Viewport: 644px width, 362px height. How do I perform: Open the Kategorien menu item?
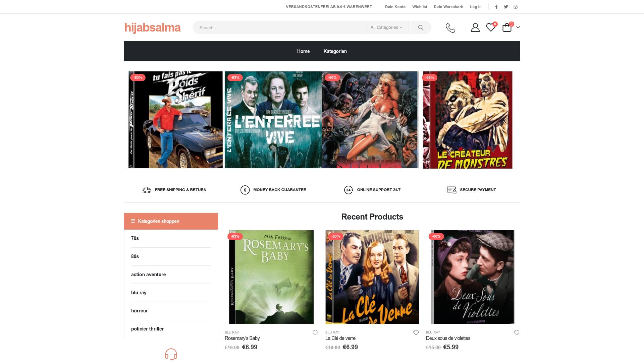click(x=335, y=51)
